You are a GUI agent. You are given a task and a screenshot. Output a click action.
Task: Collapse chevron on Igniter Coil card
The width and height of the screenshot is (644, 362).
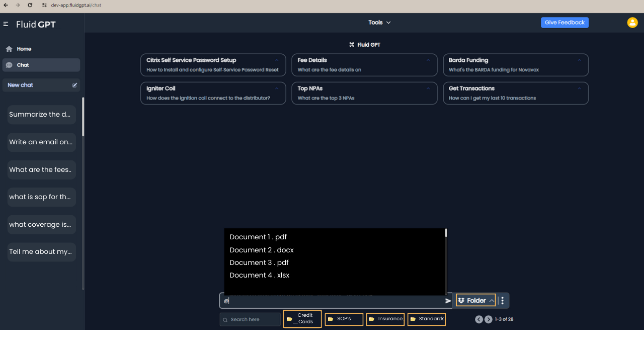tap(277, 88)
